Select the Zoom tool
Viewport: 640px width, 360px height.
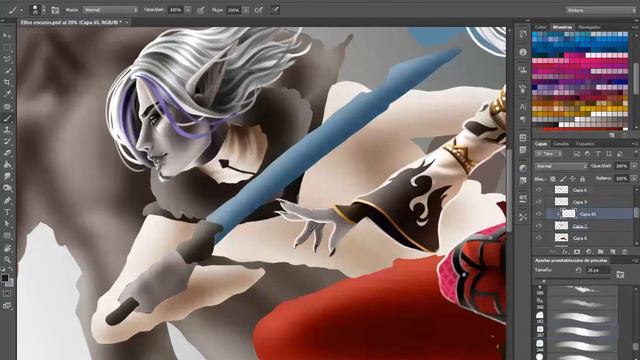[7, 259]
